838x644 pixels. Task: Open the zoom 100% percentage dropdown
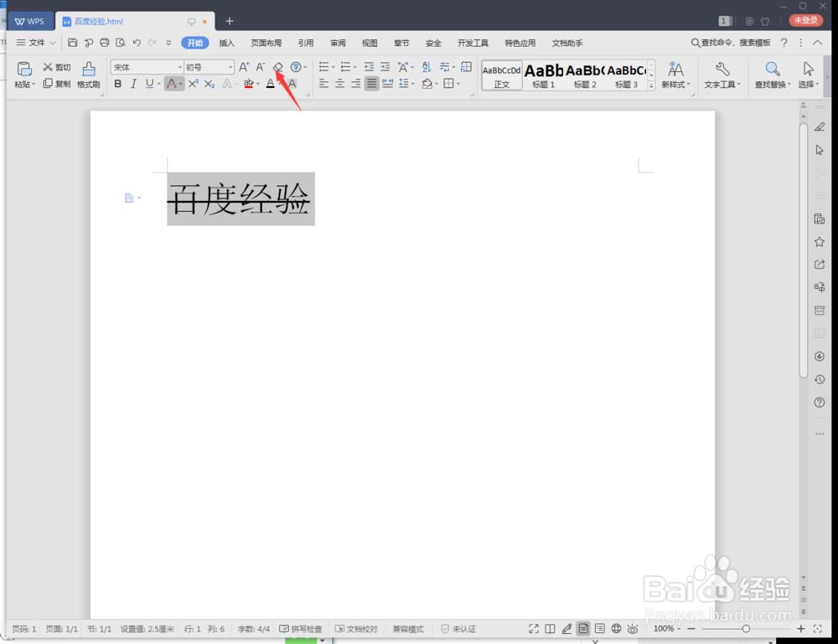click(x=679, y=629)
